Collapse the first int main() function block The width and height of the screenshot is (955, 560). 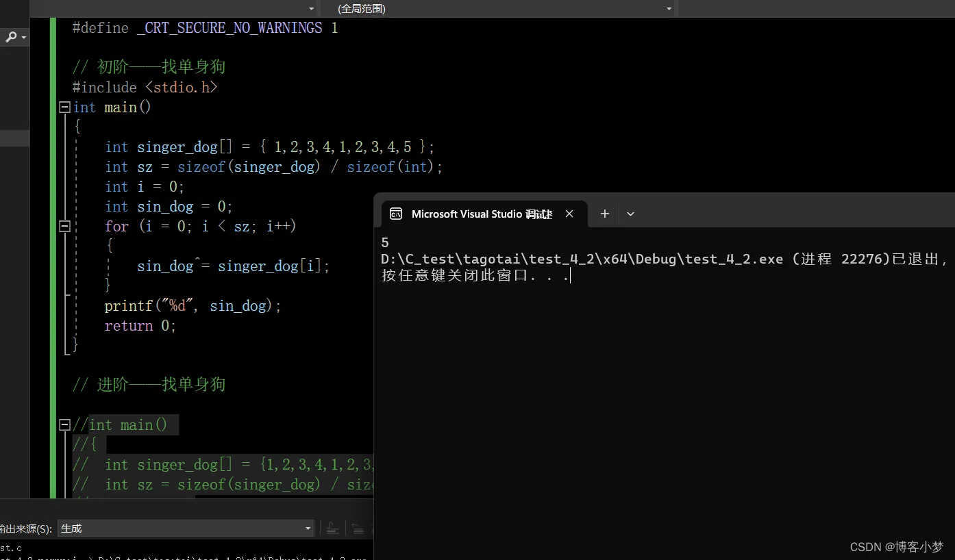(x=65, y=107)
